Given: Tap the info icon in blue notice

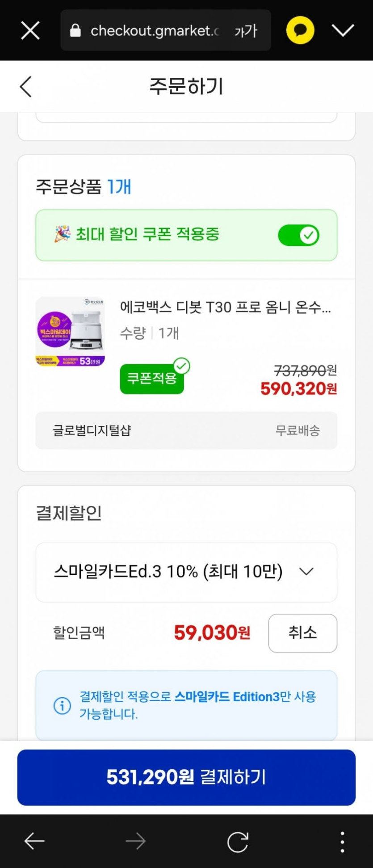Looking at the screenshot, I should (x=62, y=705).
